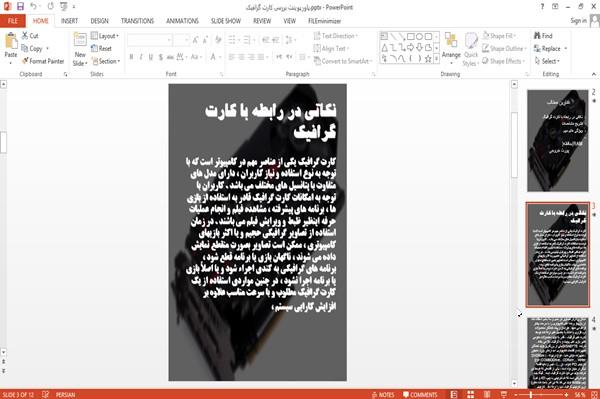This screenshot has height=399, width=600.
Task: Toggle Italic formatting
Action: 141,57
